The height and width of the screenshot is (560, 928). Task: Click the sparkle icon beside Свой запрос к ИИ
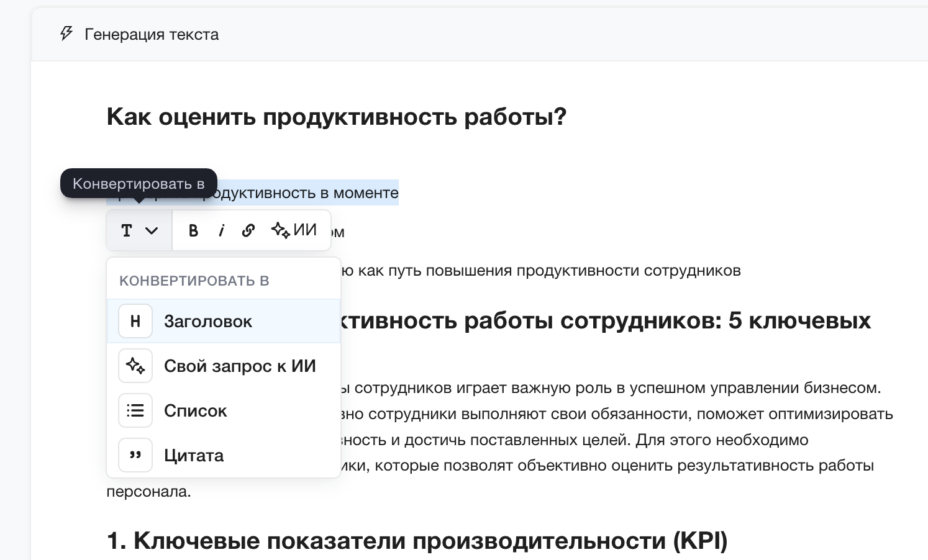(135, 366)
